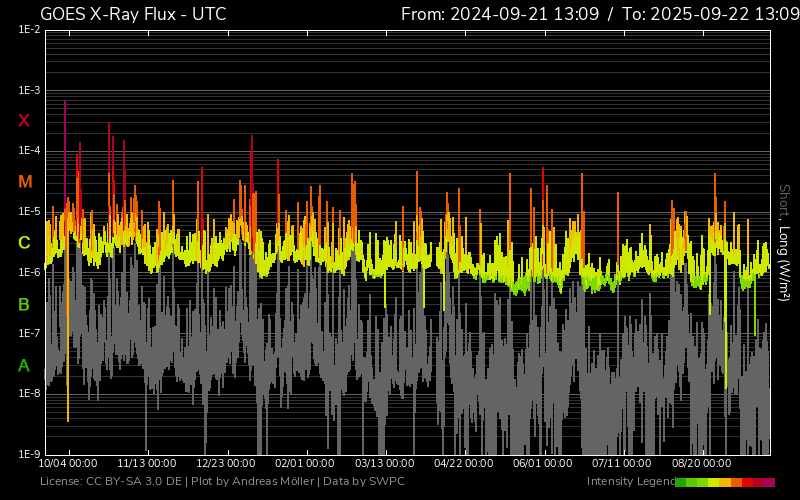Click the green B flare class label
The image size is (800, 500).
point(24,304)
